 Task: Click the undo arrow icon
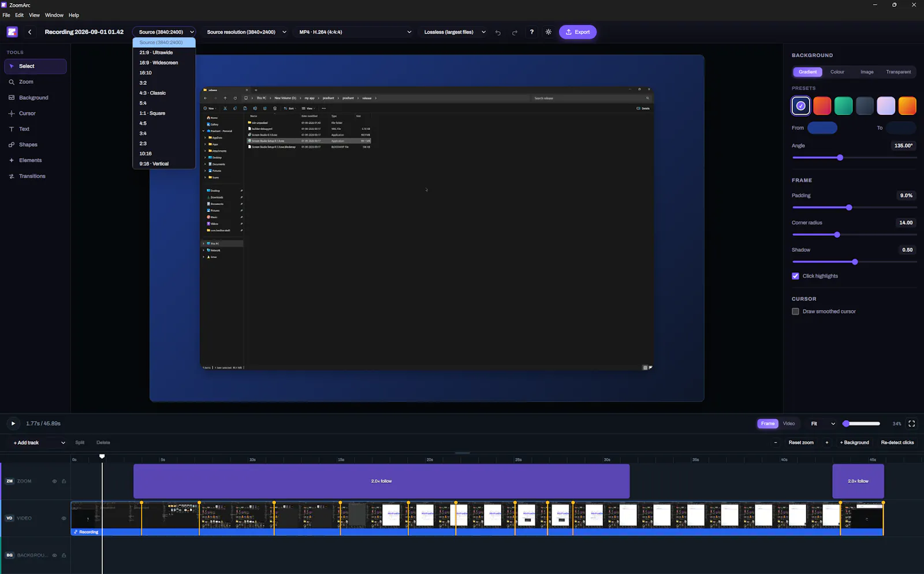tap(498, 32)
